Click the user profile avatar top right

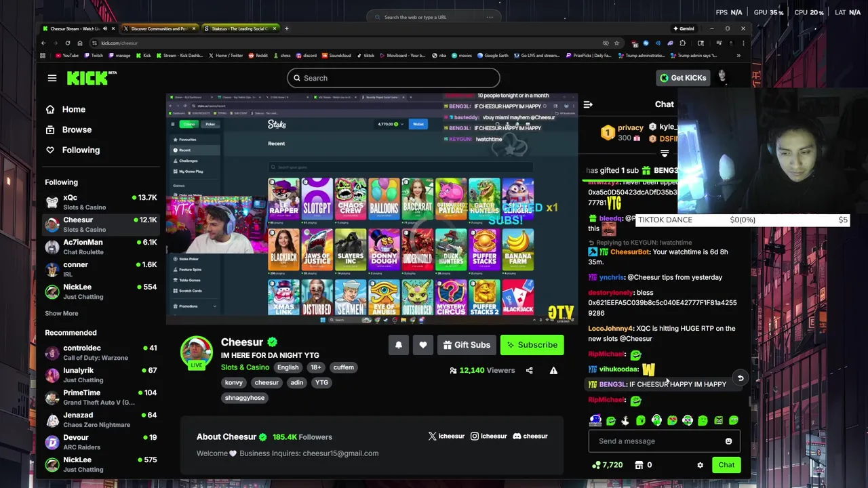click(x=722, y=77)
